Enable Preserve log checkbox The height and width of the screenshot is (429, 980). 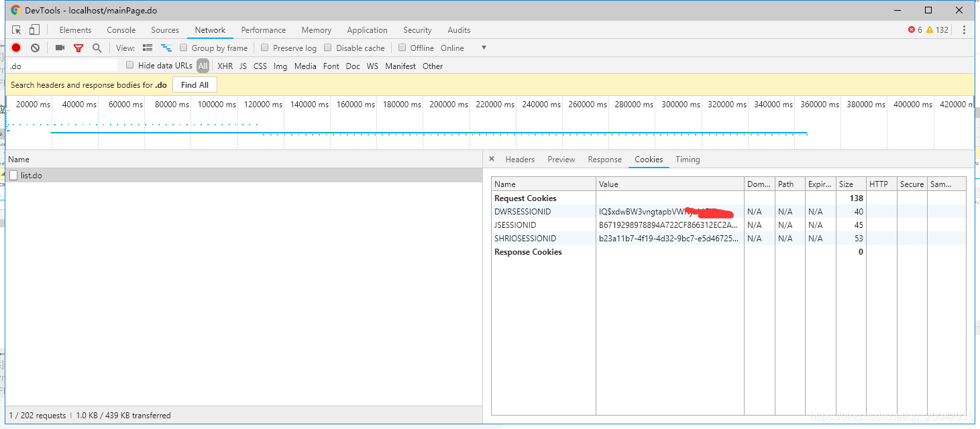point(265,48)
